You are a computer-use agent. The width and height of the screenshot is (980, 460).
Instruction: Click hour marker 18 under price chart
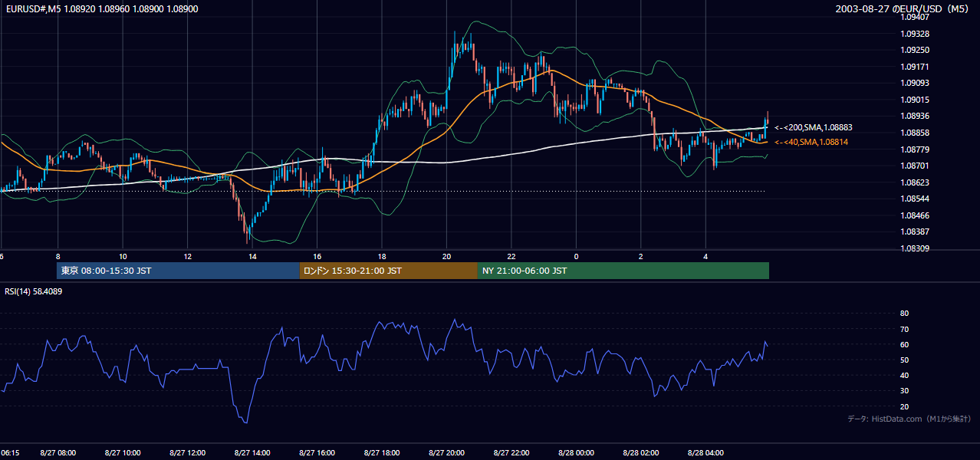(x=382, y=256)
